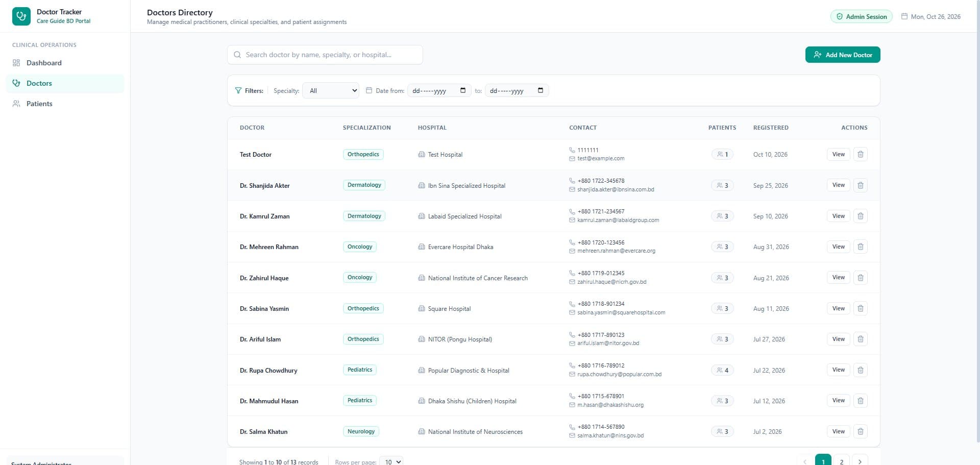This screenshot has height=465, width=980.
Task: Open Dashboard in the sidebar
Action: [65, 63]
